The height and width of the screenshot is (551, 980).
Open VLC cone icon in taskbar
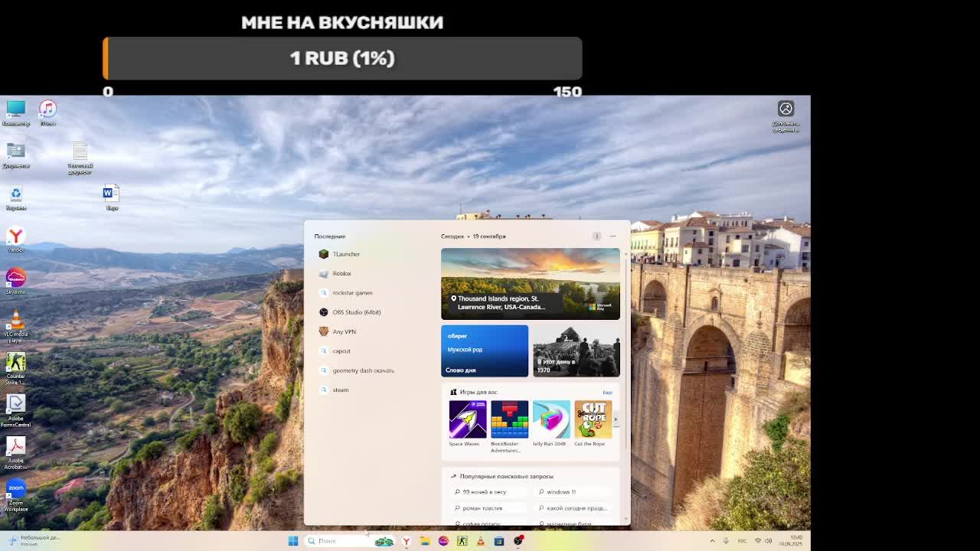pyautogui.click(x=480, y=541)
